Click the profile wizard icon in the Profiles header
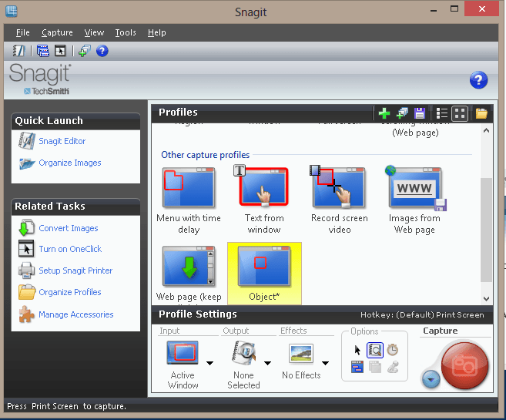506x420 pixels. tap(402, 113)
